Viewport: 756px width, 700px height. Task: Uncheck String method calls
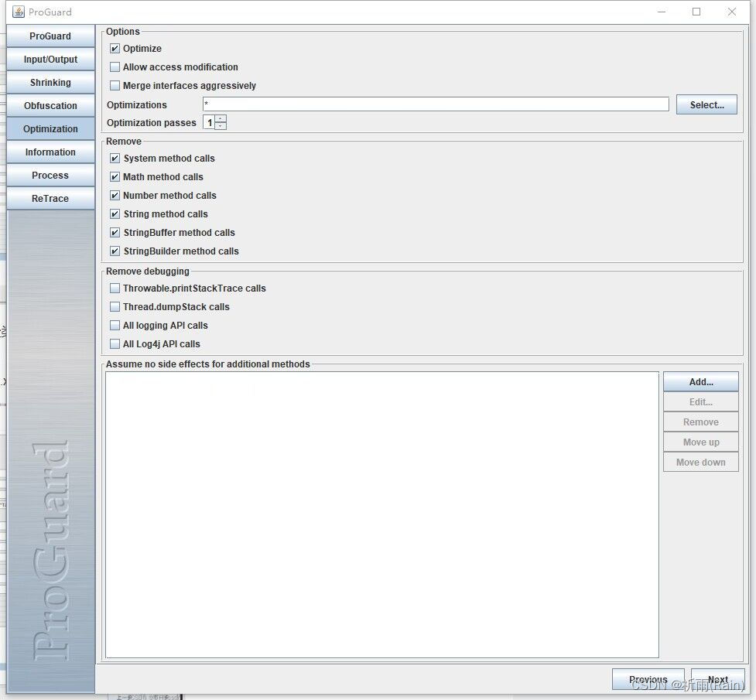(115, 213)
